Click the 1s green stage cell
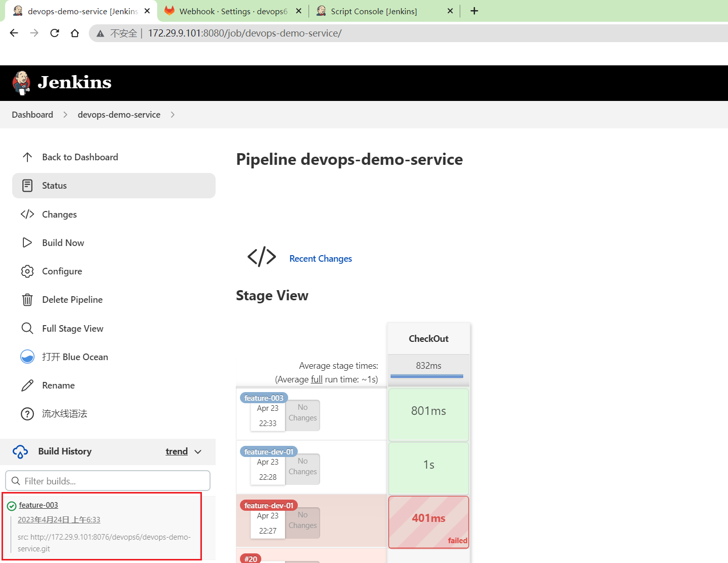The width and height of the screenshot is (728, 563). coord(429,468)
